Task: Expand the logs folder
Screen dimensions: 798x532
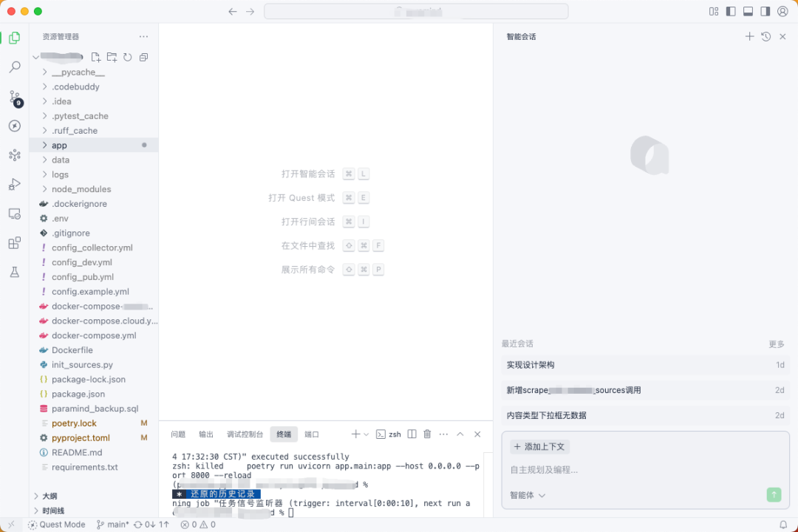Action: tap(94, 174)
